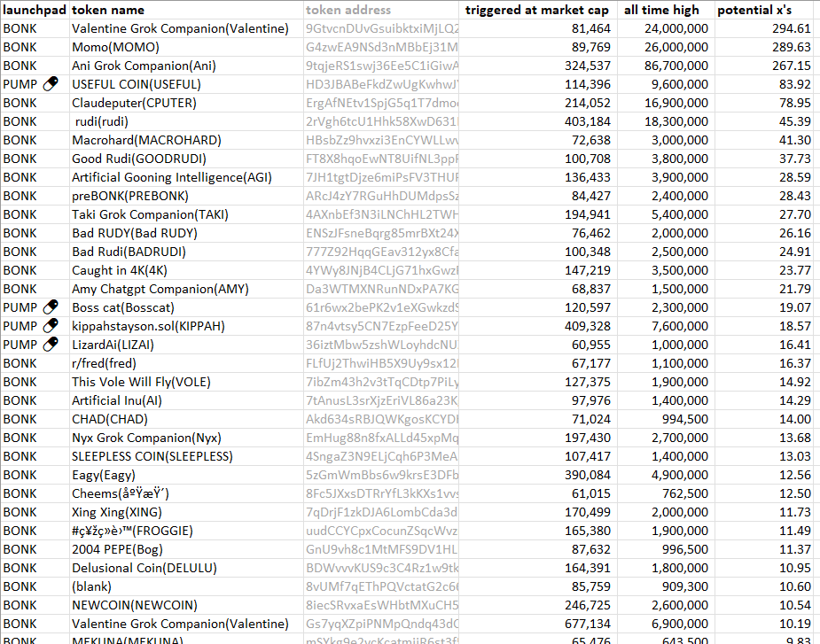Select cell 'Momo(MOMO)'

[186, 47]
